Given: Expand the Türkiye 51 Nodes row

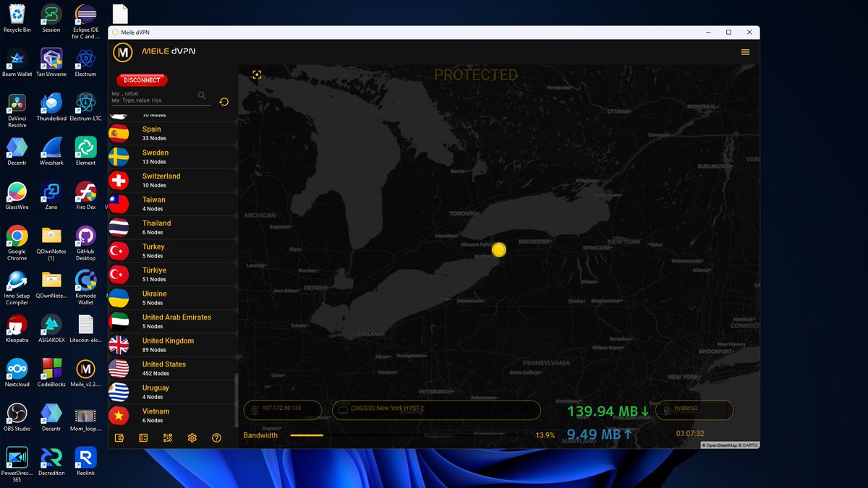Looking at the screenshot, I should [x=173, y=274].
